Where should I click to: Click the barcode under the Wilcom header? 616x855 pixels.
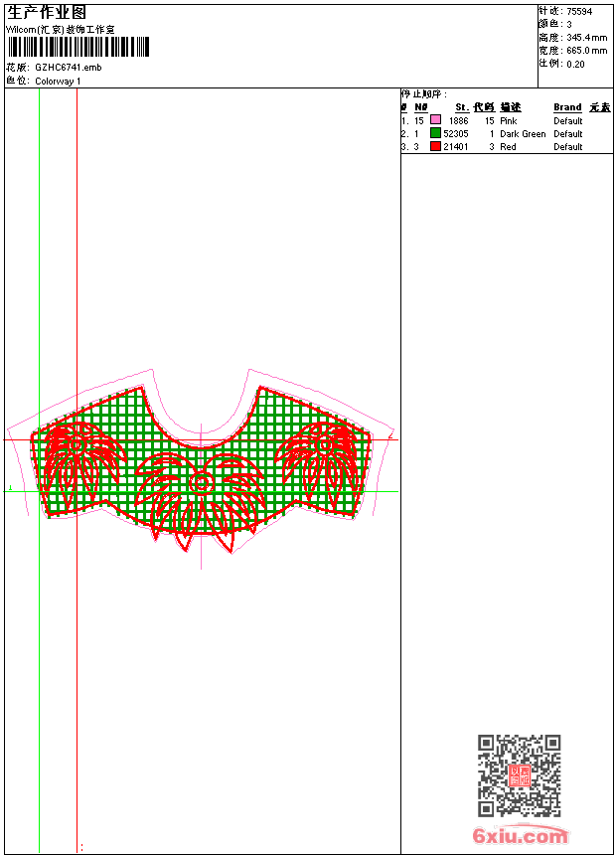click(77, 47)
